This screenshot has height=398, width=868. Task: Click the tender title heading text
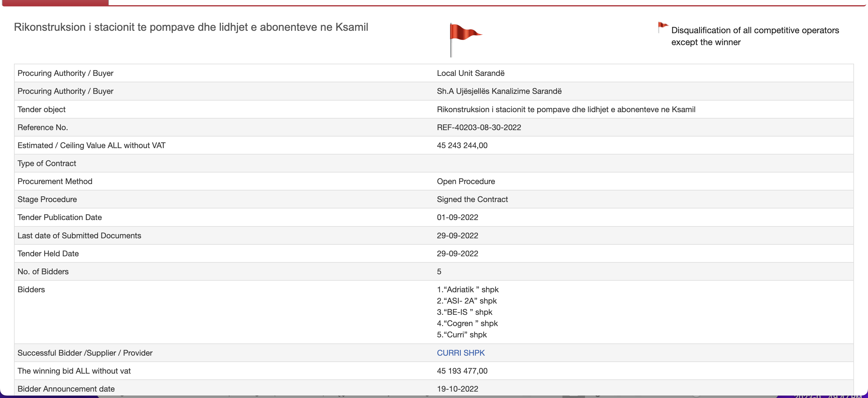[191, 27]
